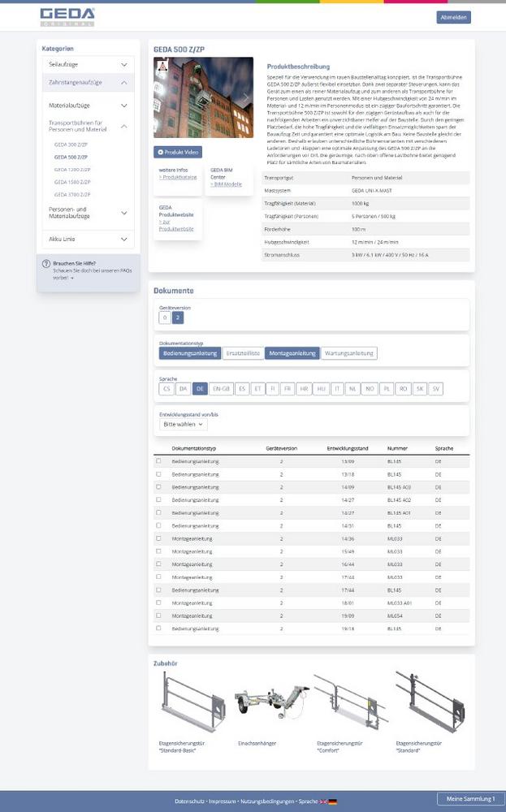Click the Entwicklungsstand column header
506x812 pixels.
pos(348,448)
